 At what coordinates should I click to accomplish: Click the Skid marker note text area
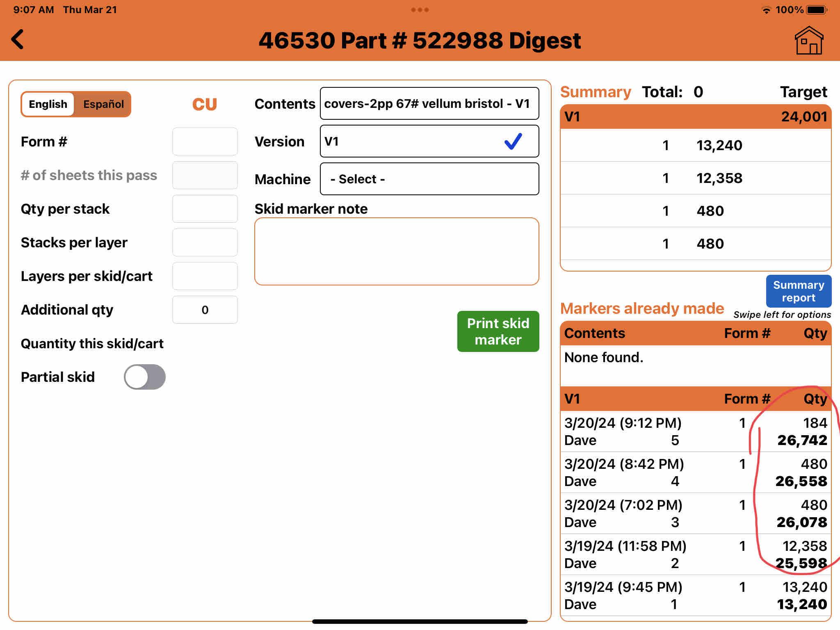(396, 251)
